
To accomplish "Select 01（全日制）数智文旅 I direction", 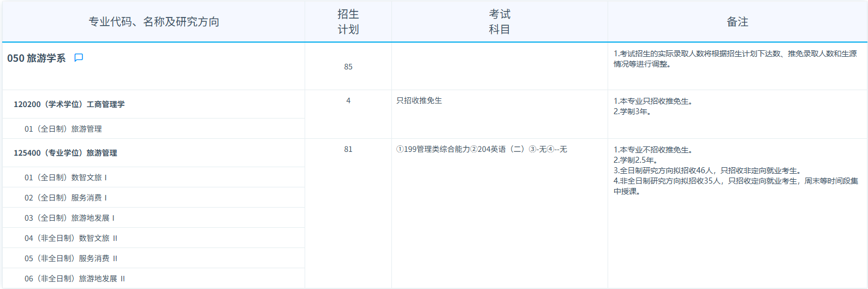I will click(66, 178).
